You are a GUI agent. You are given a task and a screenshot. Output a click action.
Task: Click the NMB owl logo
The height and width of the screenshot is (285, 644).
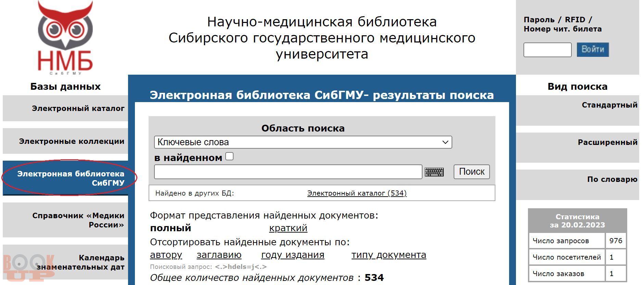pos(65,38)
